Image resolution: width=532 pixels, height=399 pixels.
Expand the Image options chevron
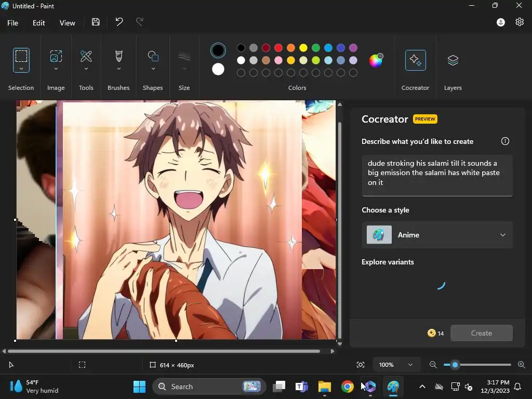pyautogui.click(x=56, y=69)
